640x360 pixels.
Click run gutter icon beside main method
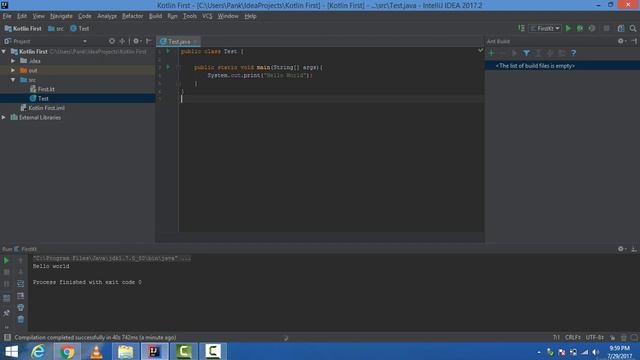click(x=168, y=67)
